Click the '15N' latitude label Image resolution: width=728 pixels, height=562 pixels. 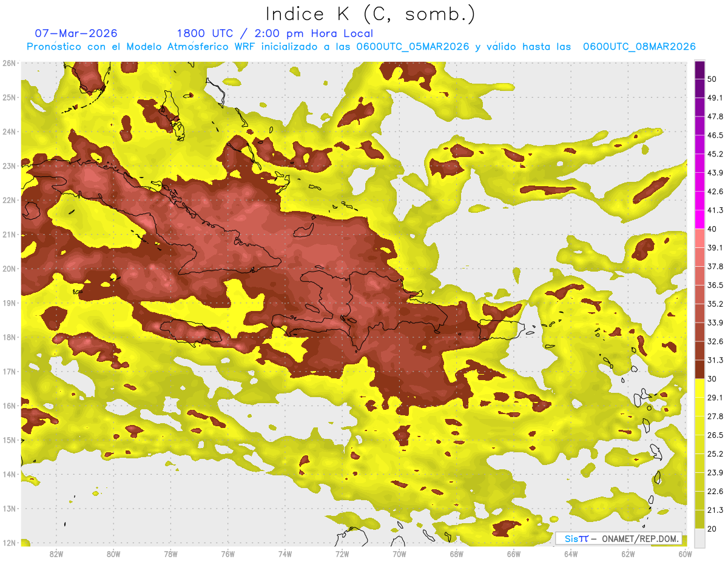(x=9, y=440)
